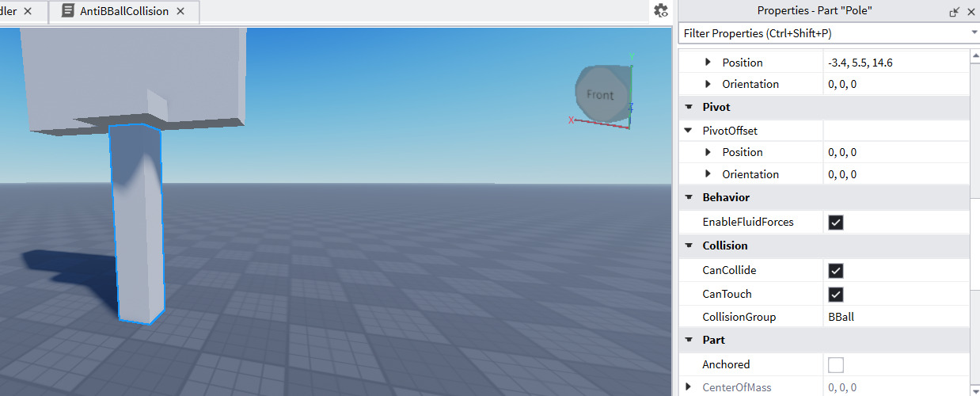Open viewport settings gear icon

click(661, 11)
